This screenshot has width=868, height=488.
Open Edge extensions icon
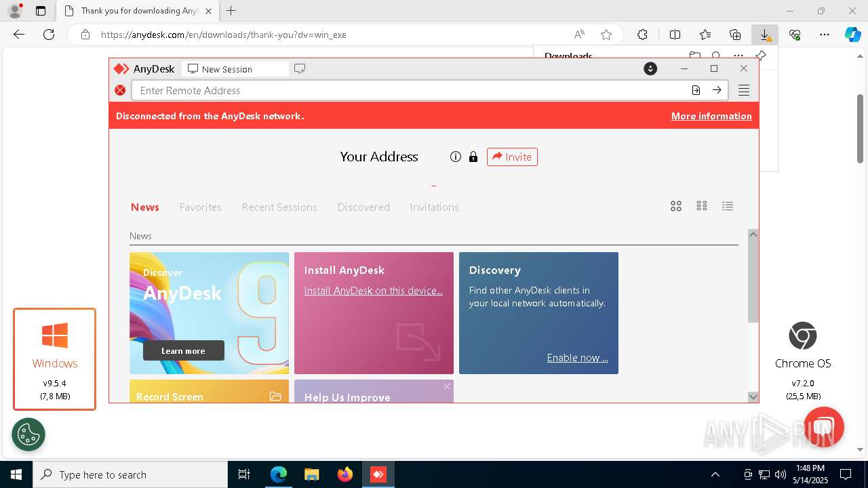pyautogui.click(x=642, y=35)
